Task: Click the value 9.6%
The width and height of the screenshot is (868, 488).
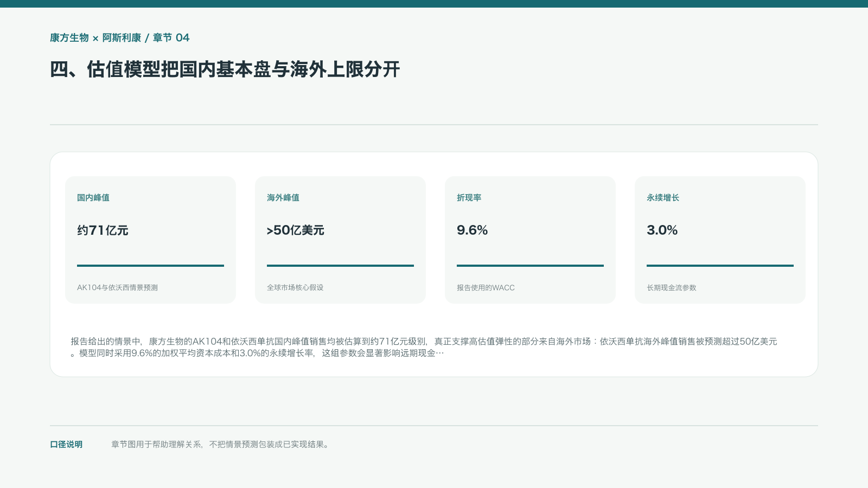Action: coord(473,230)
